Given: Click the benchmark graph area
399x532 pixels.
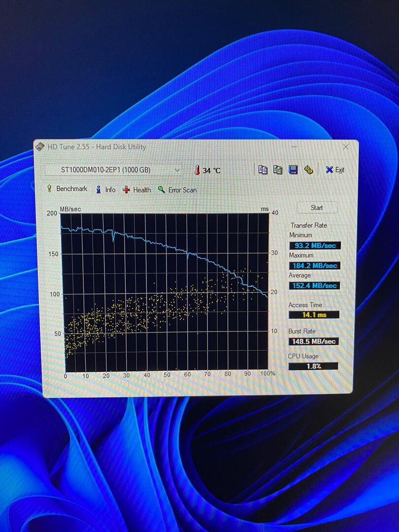Looking at the screenshot, I should tap(165, 292).
